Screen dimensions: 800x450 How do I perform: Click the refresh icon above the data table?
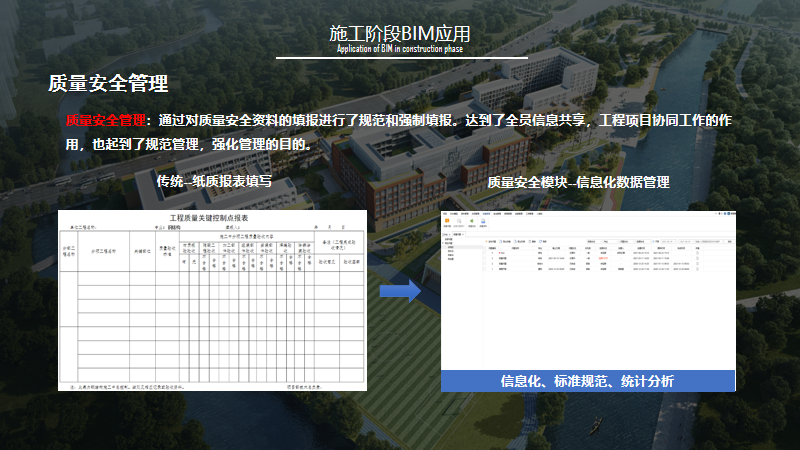point(541,241)
